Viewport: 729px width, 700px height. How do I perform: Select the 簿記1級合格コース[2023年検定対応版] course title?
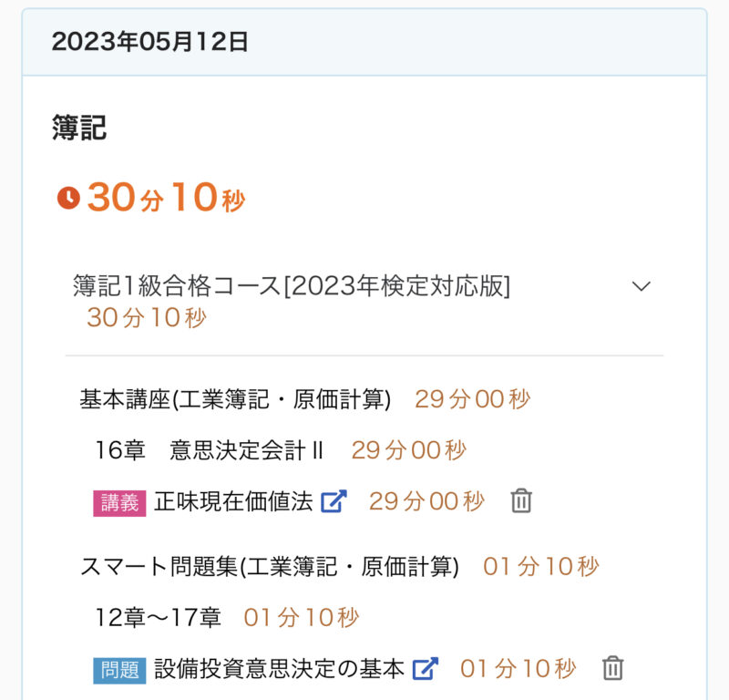pos(292,286)
